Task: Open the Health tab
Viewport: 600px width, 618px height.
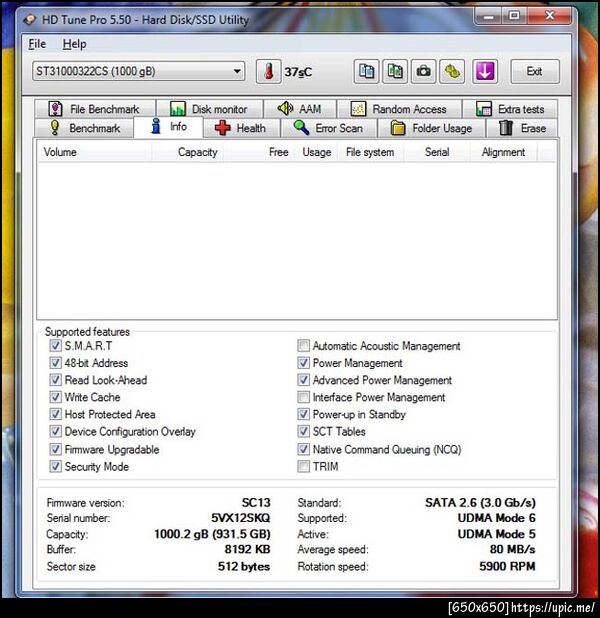Action: [x=241, y=128]
